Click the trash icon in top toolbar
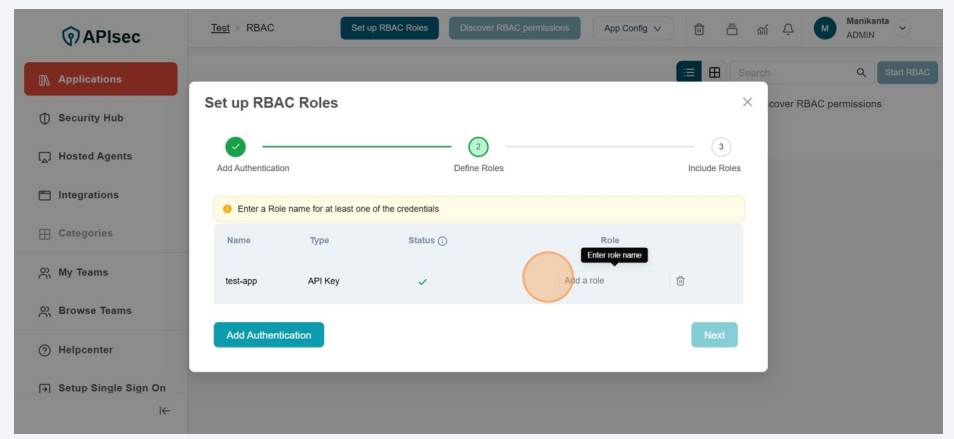The width and height of the screenshot is (954, 439). pyautogui.click(x=700, y=29)
